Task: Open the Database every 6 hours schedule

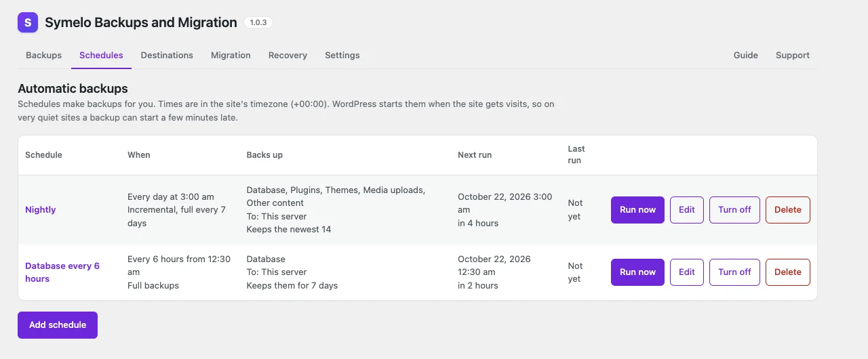Action: [62, 272]
